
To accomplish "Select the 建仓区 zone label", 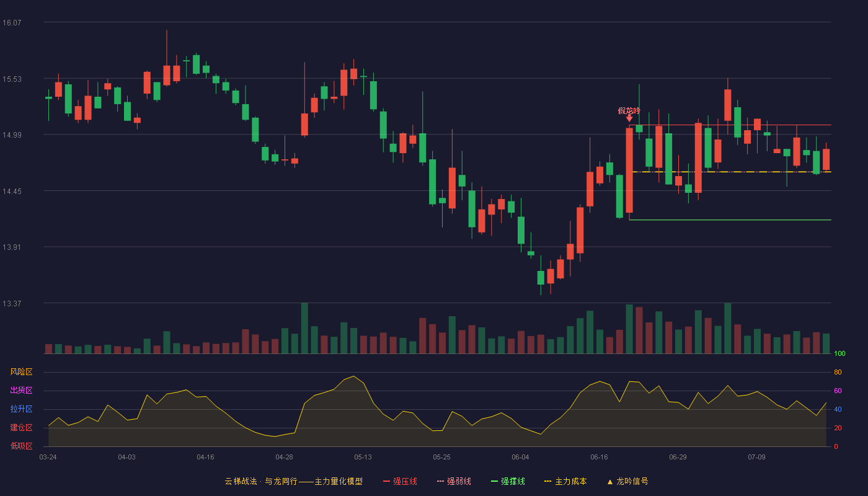I will click(21, 428).
